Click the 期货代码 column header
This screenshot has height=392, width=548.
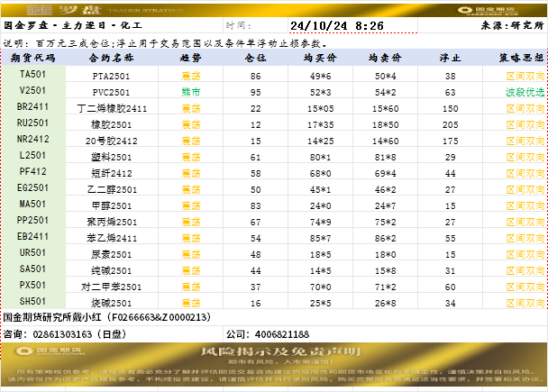click(32, 58)
